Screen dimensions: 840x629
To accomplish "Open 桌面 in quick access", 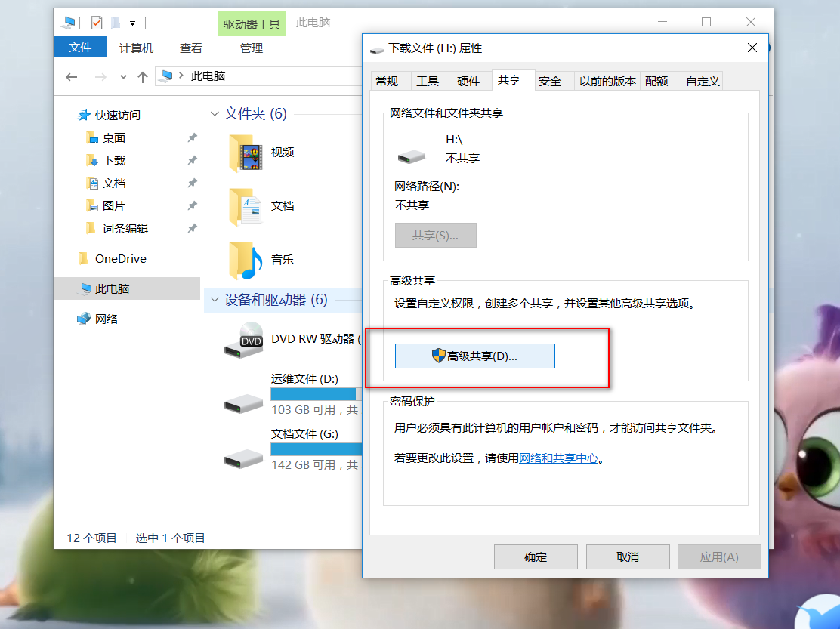I will [113, 138].
